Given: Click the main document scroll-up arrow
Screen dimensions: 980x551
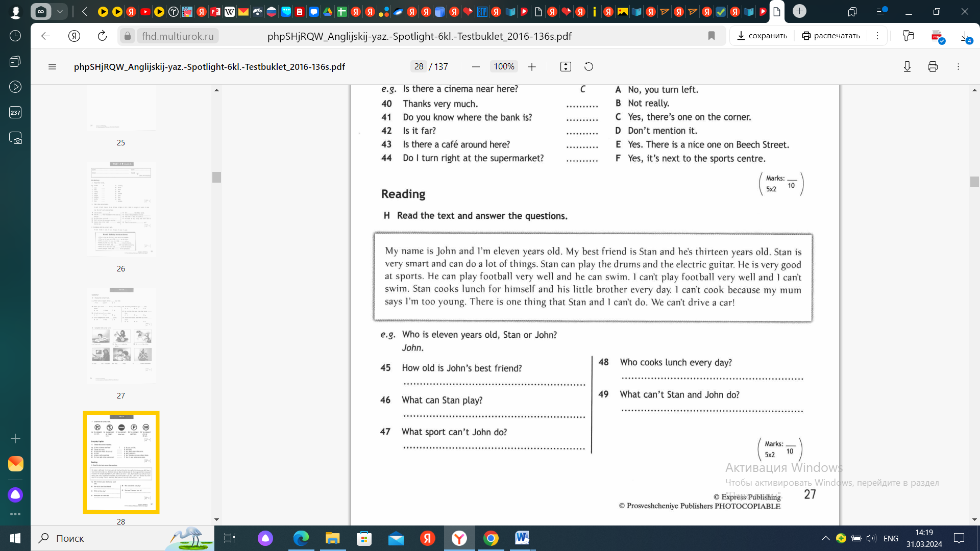Looking at the screenshot, I should [x=974, y=90].
